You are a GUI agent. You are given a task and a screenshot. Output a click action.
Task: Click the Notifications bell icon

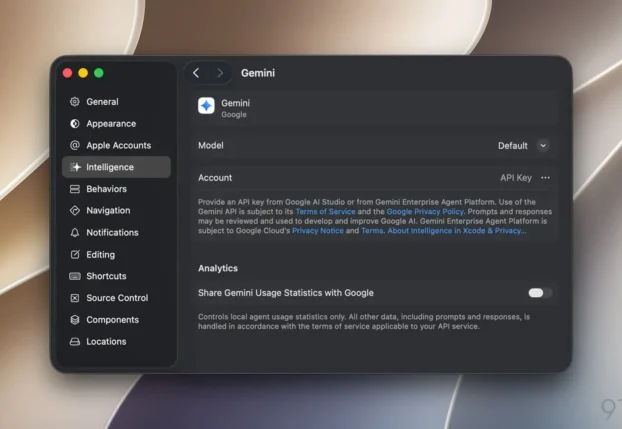point(75,233)
